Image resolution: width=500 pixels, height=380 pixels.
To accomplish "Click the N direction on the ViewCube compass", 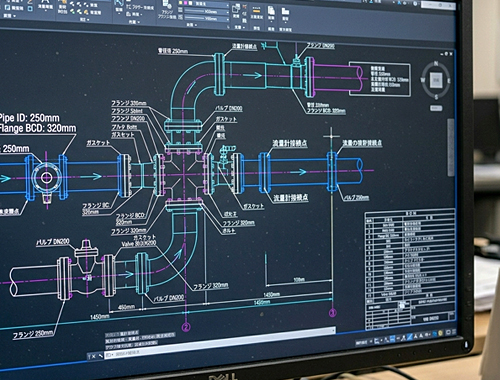I will pos(436,63).
